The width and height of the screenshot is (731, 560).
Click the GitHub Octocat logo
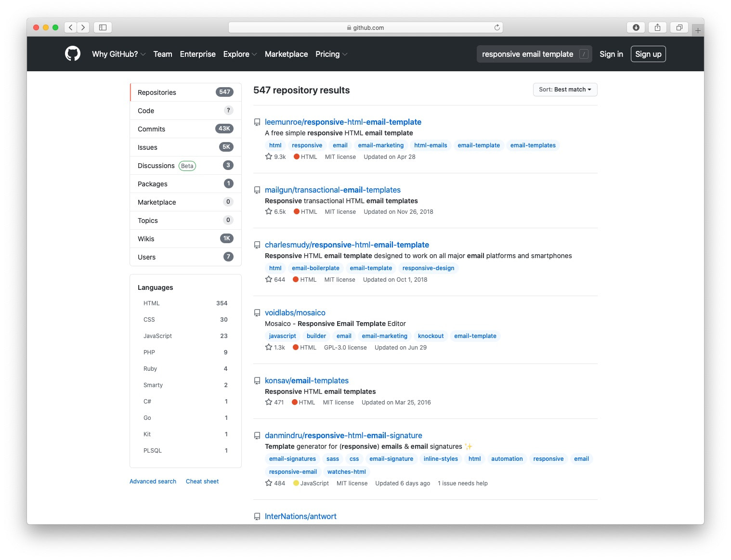click(73, 53)
